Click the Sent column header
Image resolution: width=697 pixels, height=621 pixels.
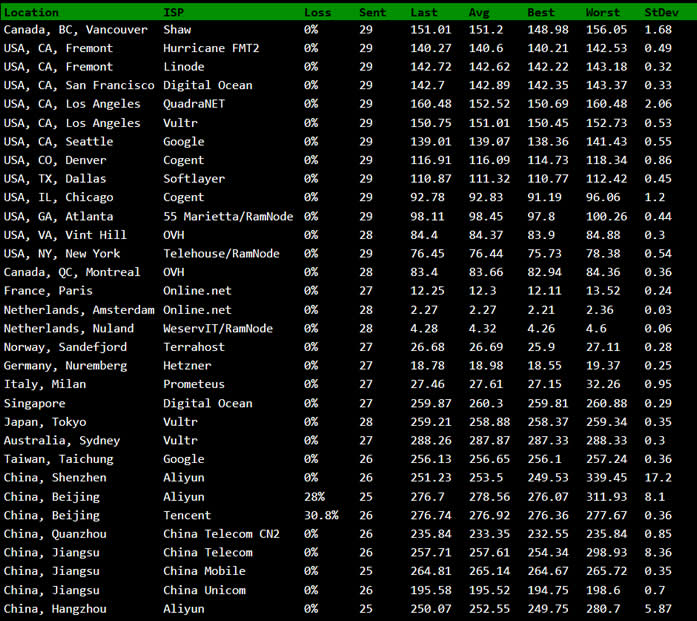(x=373, y=12)
